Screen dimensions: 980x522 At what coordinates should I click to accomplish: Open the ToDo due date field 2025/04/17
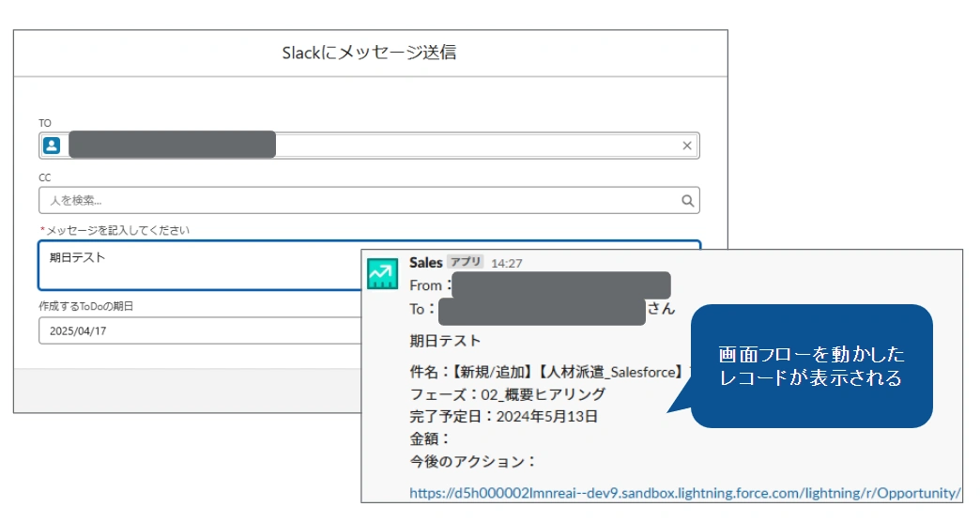click(x=200, y=330)
